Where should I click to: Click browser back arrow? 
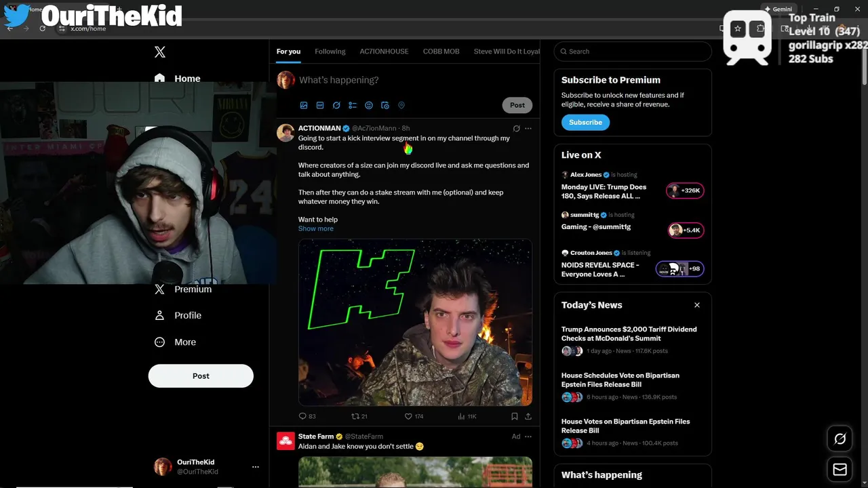click(9, 28)
